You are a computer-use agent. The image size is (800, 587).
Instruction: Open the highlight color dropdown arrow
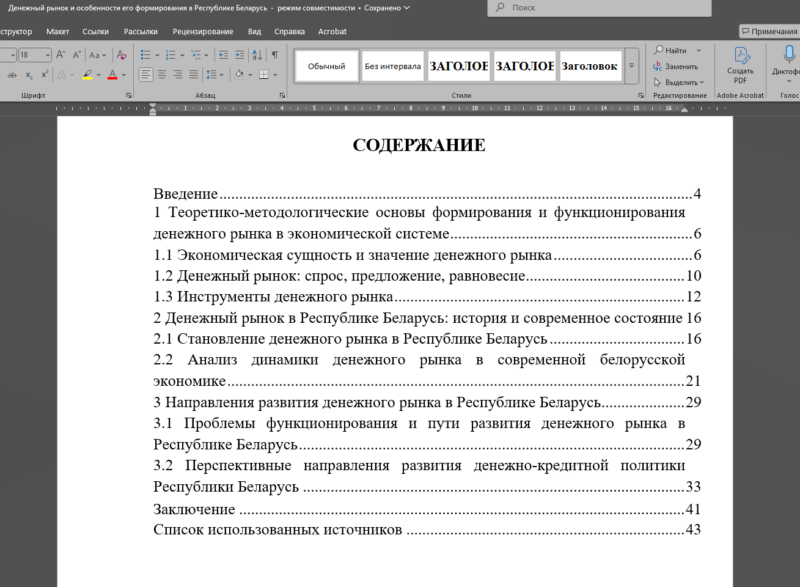tap(98, 75)
